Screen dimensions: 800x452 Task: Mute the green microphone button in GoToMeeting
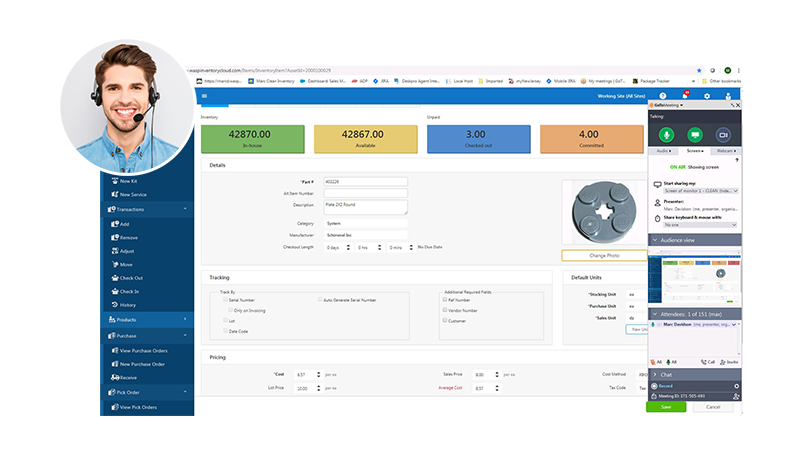click(x=666, y=135)
